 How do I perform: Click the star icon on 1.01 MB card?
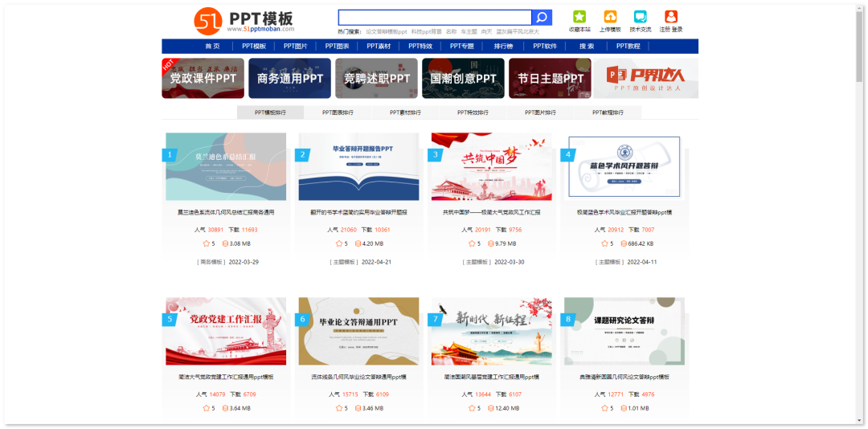click(604, 409)
